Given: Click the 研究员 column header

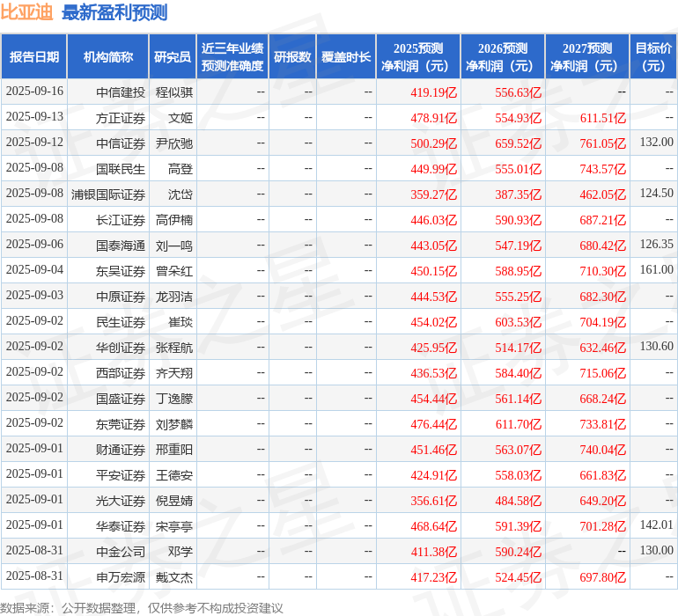Looking at the screenshot, I should coord(173,56).
